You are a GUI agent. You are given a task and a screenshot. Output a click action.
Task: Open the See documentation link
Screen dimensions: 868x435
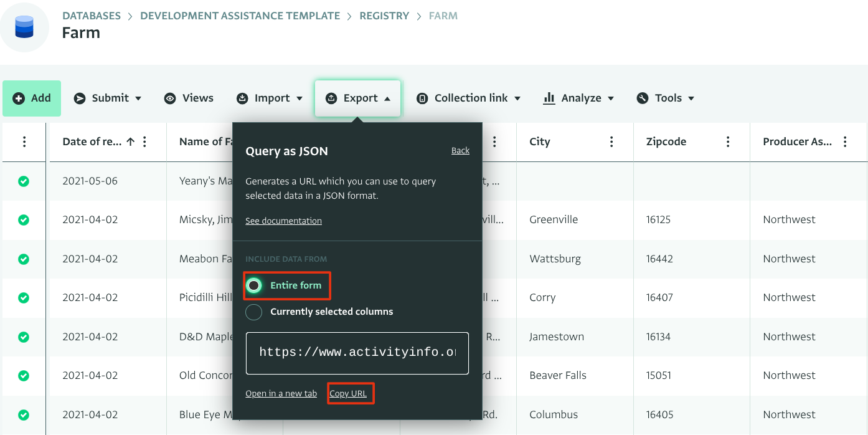283,221
